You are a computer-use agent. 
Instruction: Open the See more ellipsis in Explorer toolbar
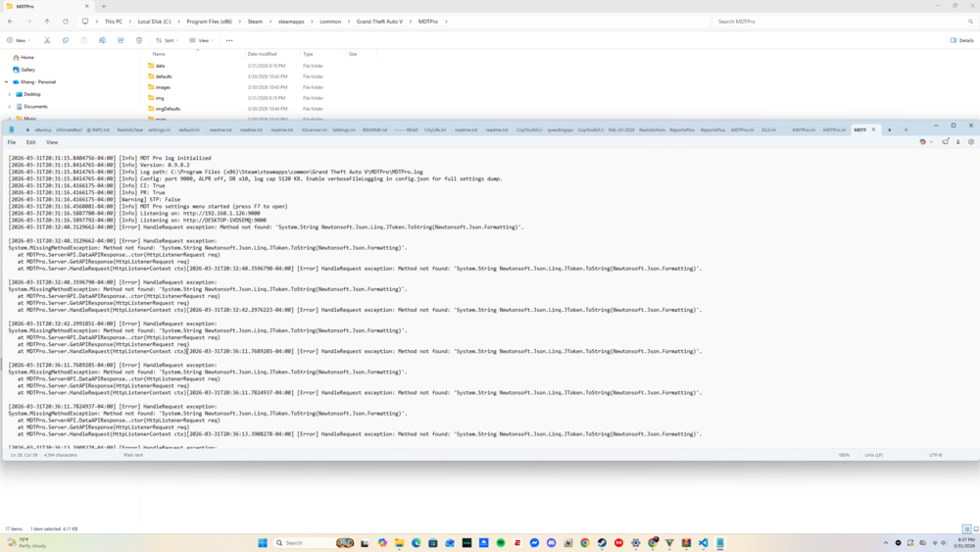click(229, 40)
